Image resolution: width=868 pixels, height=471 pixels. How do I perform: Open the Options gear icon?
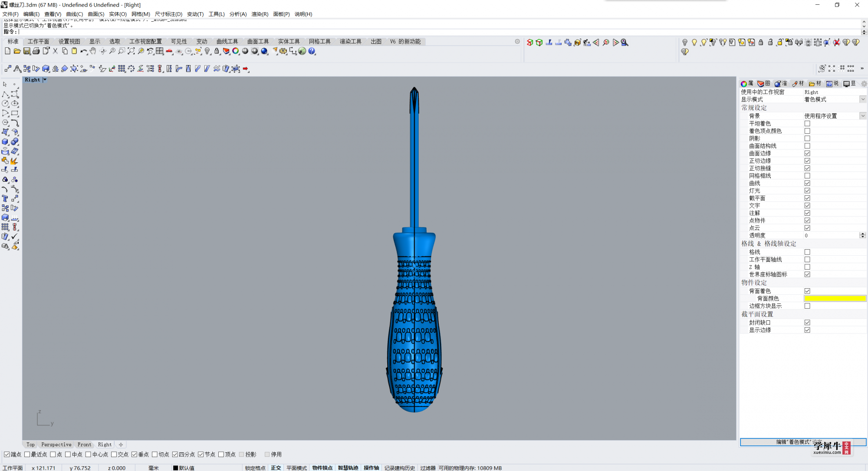point(283,51)
